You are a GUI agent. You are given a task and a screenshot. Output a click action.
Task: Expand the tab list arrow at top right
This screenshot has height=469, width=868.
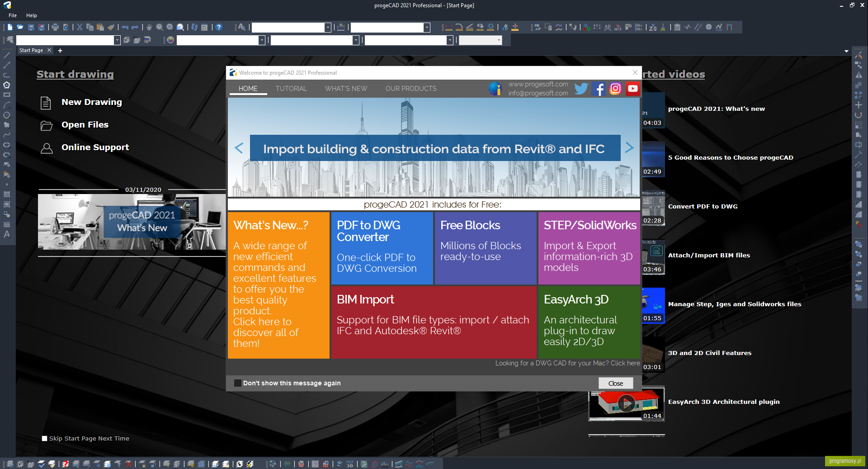tap(846, 51)
